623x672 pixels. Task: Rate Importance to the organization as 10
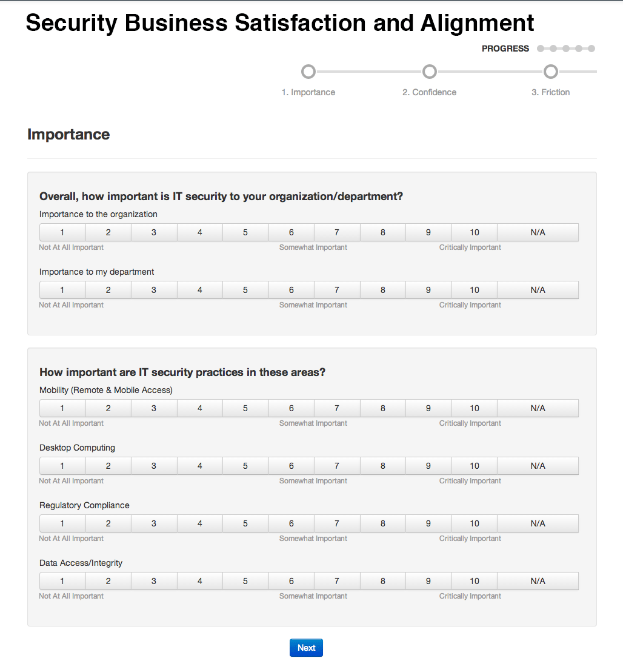tap(475, 232)
